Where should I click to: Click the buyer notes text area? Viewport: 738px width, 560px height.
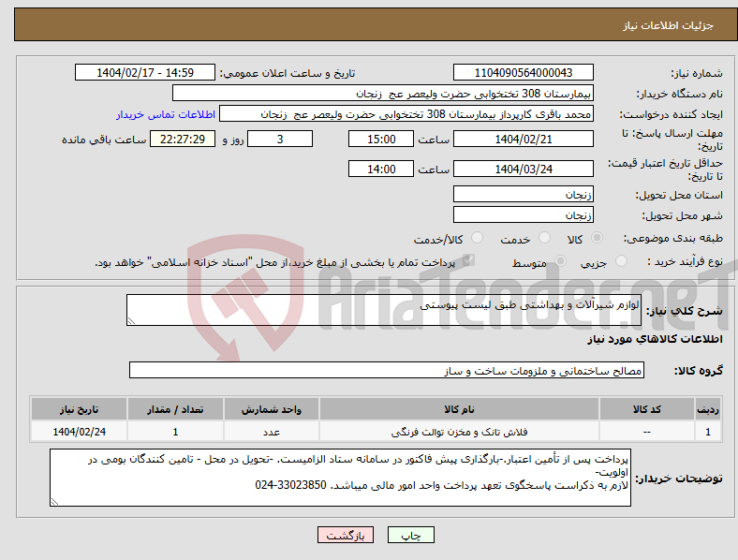point(340,478)
